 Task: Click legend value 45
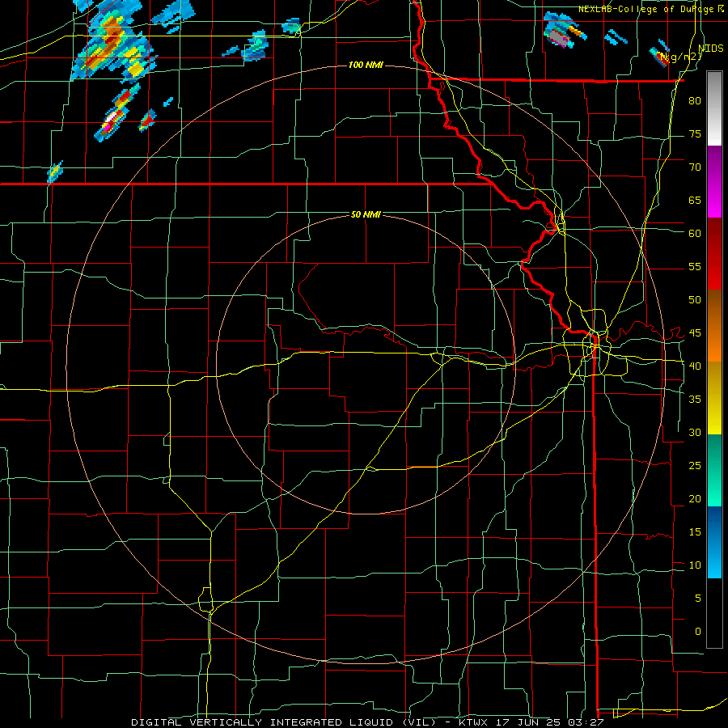695,333
